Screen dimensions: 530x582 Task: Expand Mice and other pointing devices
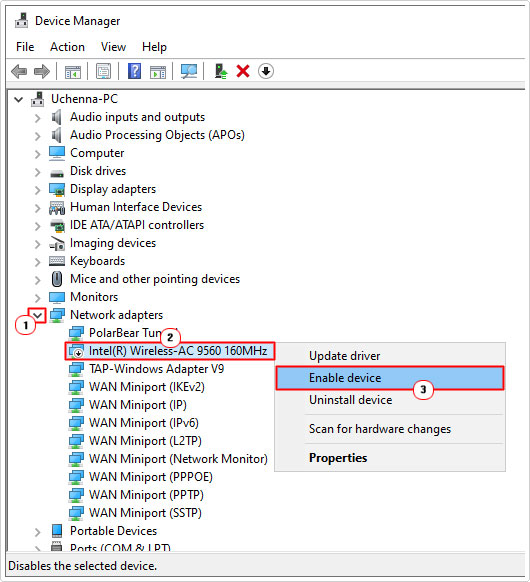pyautogui.click(x=37, y=280)
